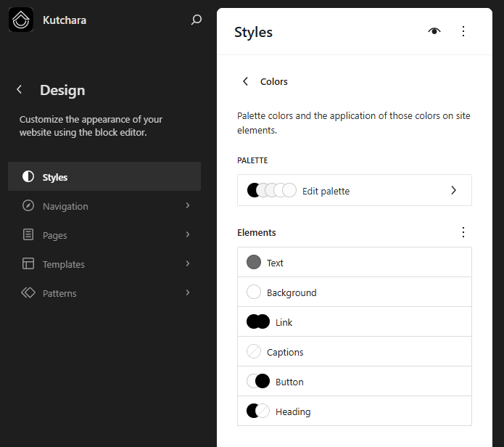504x447 pixels.
Task: Open the Heading color element
Action: (355, 411)
